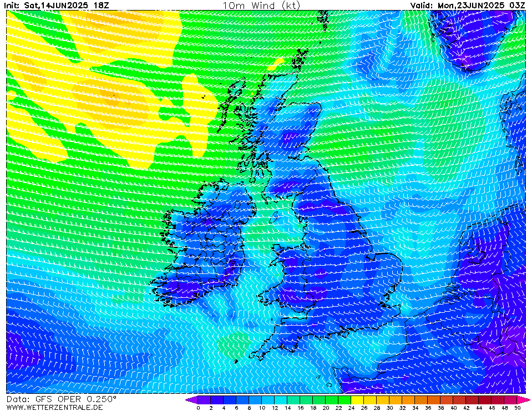Viewport: 532px width, 411px height.
Task: Click the purple left arrow of the legend
Action: coord(192,399)
